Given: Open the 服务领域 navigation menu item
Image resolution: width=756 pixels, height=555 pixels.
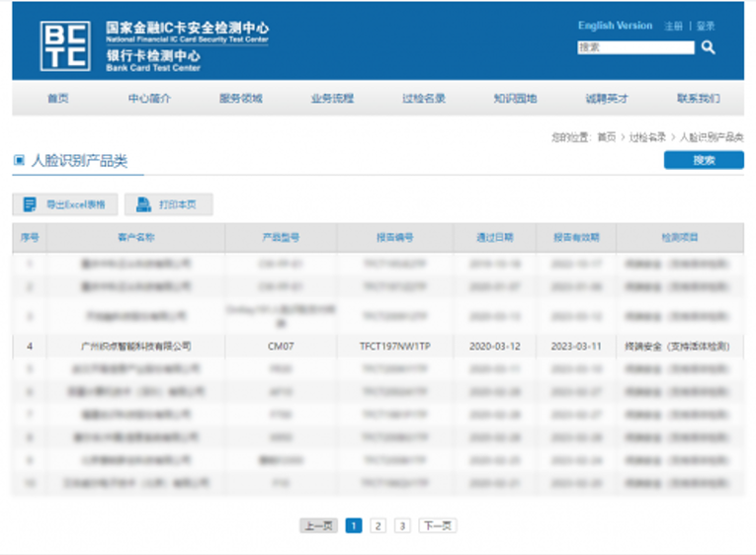Looking at the screenshot, I should click(241, 98).
